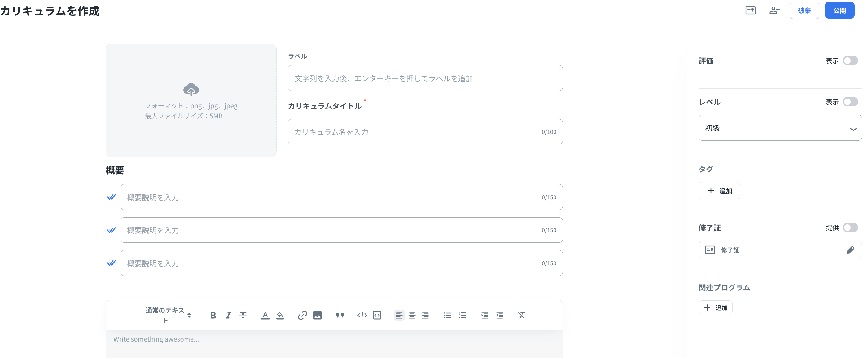The image size is (868, 358).
Task: Apply strikethrough formatting
Action: (x=243, y=315)
